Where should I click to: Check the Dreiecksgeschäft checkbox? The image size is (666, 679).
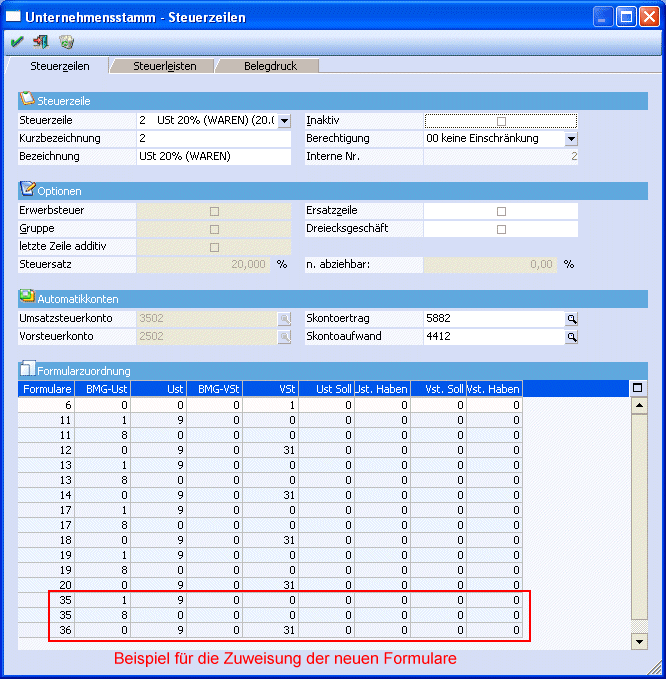501,229
